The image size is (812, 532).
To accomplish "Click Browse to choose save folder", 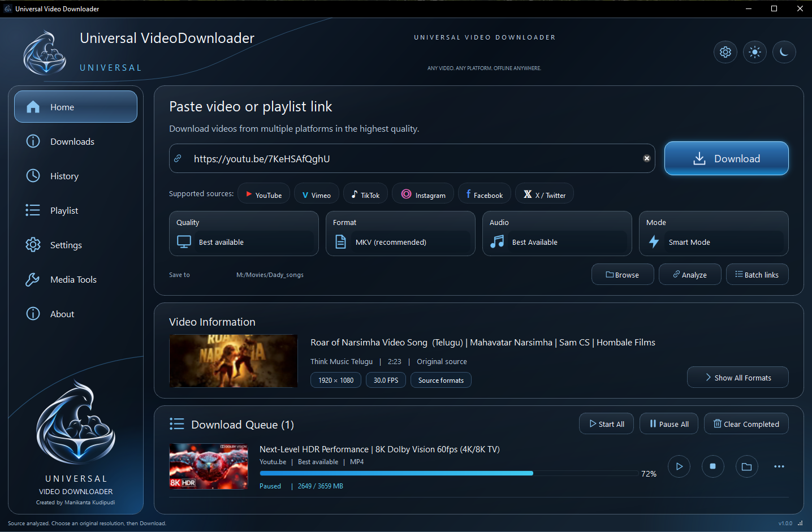I will click(623, 274).
